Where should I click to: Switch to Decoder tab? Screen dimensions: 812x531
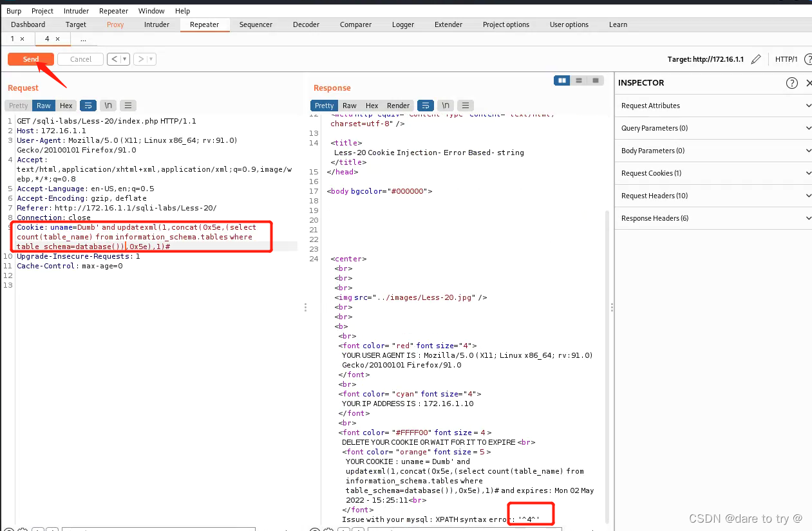[x=306, y=24]
